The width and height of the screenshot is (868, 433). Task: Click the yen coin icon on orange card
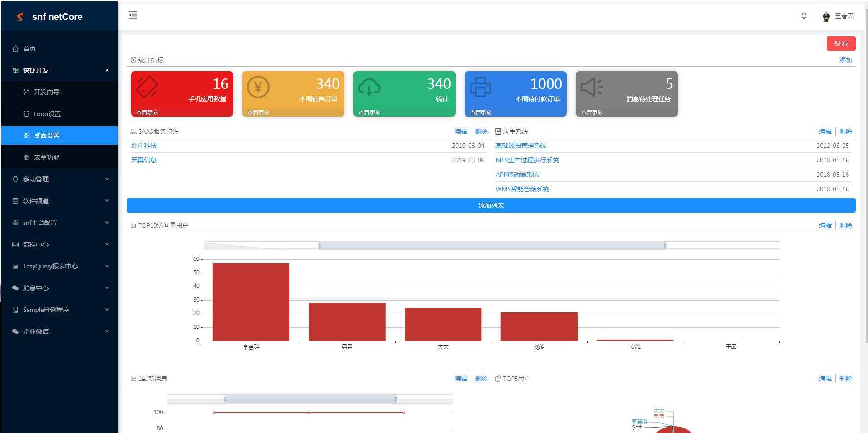point(258,87)
